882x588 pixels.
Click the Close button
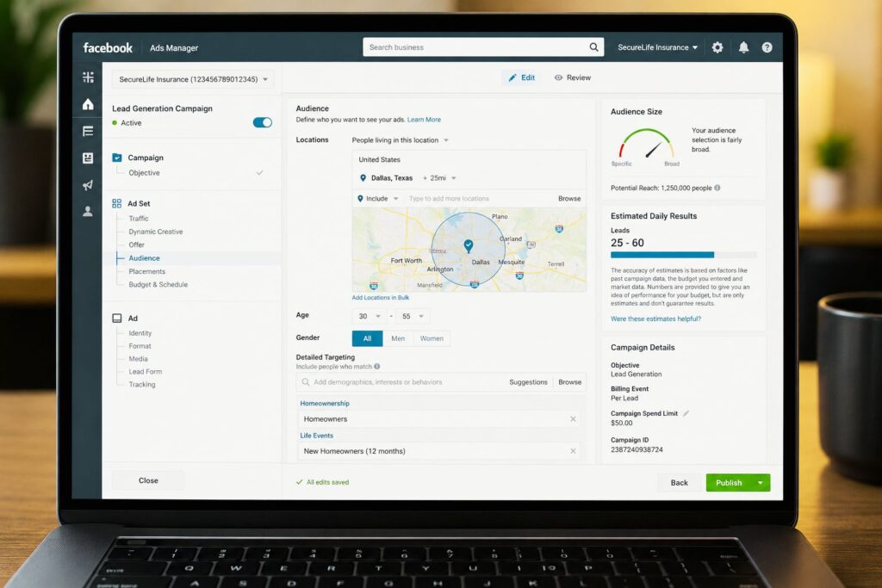[148, 480]
